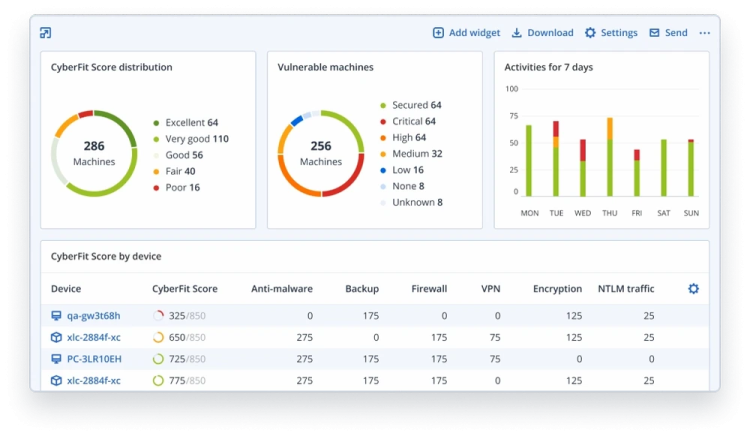This screenshot has height=436, width=750.
Task: Click the Secured 64 legend dot
Action: (383, 105)
